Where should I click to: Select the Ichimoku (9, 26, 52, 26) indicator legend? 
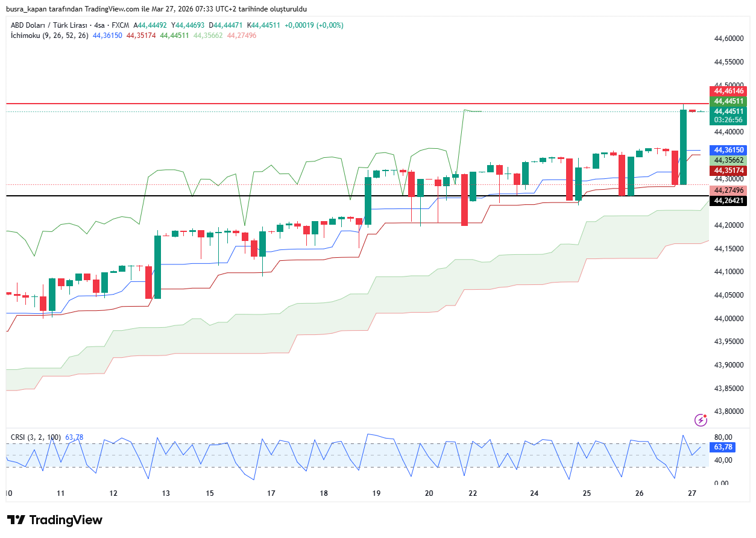pyautogui.click(x=49, y=36)
